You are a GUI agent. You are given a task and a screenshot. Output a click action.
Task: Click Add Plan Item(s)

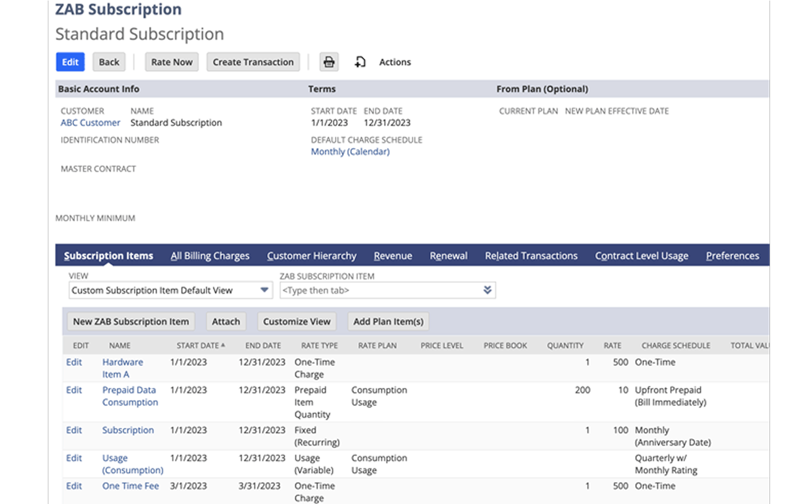click(388, 322)
